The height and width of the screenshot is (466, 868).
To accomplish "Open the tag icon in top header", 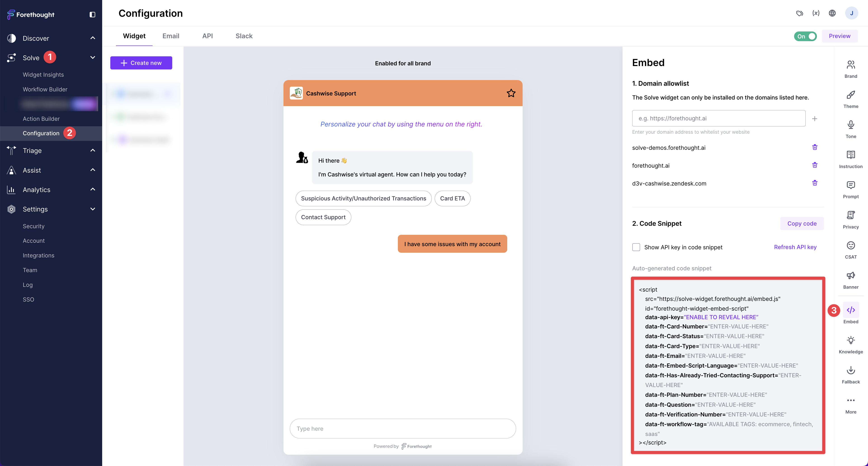I will (x=800, y=13).
